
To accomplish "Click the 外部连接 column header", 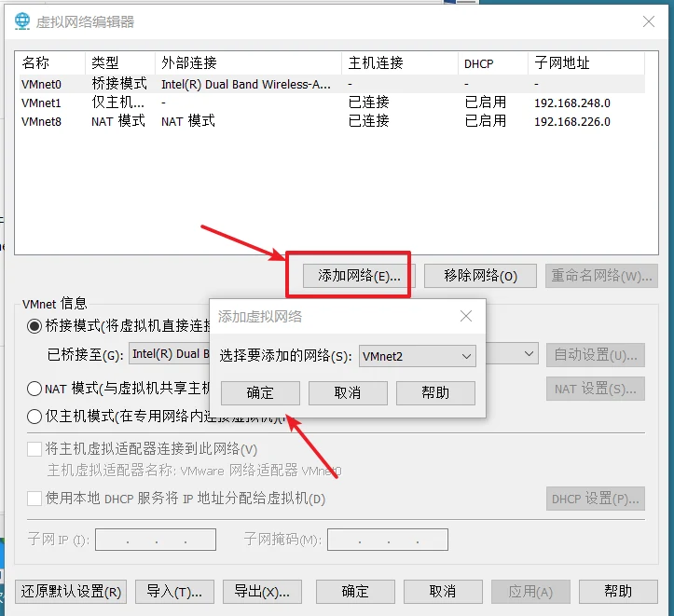I will (x=248, y=63).
